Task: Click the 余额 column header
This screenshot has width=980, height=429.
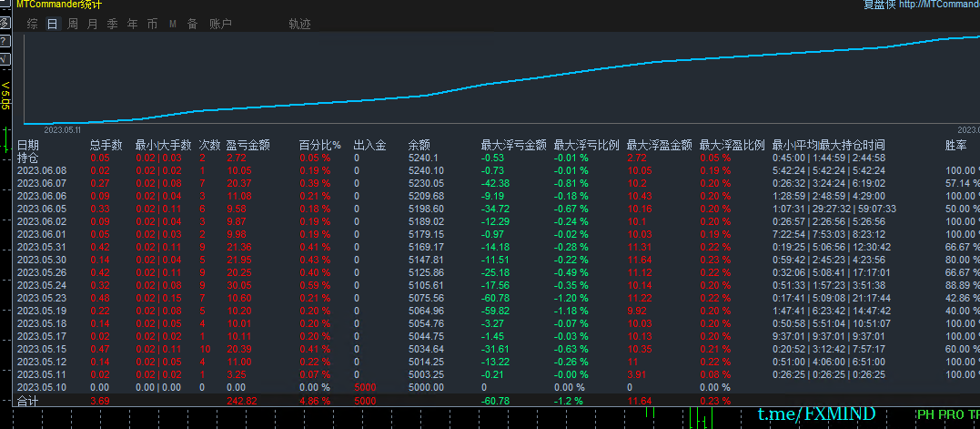Action: click(x=419, y=145)
